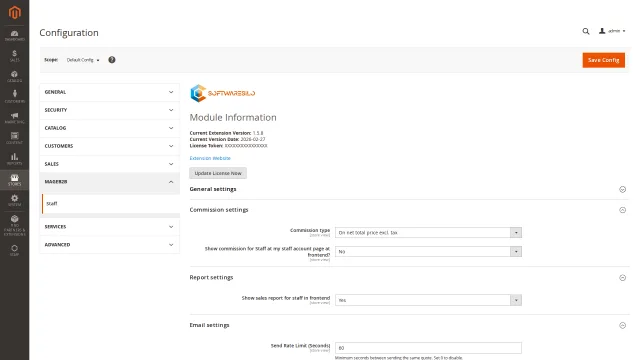
Task: Click the search magnifier icon
Action: [x=586, y=31]
